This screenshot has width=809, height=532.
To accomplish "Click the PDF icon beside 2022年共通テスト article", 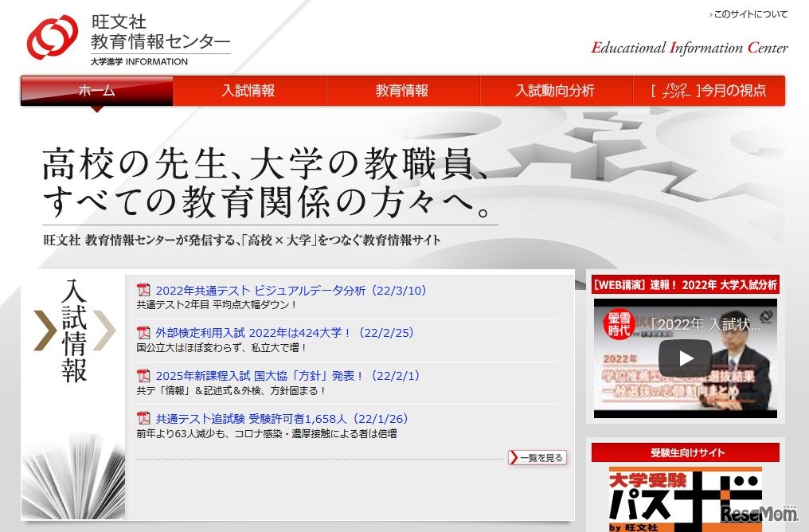I will click(x=143, y=290).
